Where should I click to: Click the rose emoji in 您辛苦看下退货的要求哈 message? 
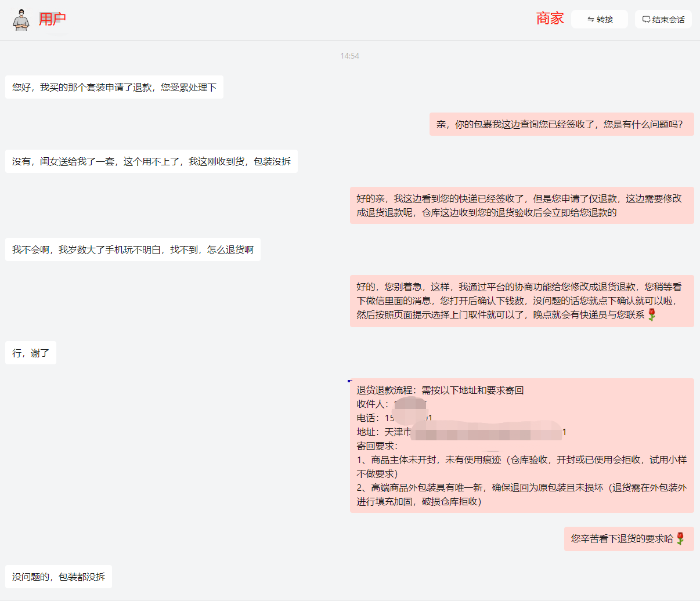[x=681, y=538]
